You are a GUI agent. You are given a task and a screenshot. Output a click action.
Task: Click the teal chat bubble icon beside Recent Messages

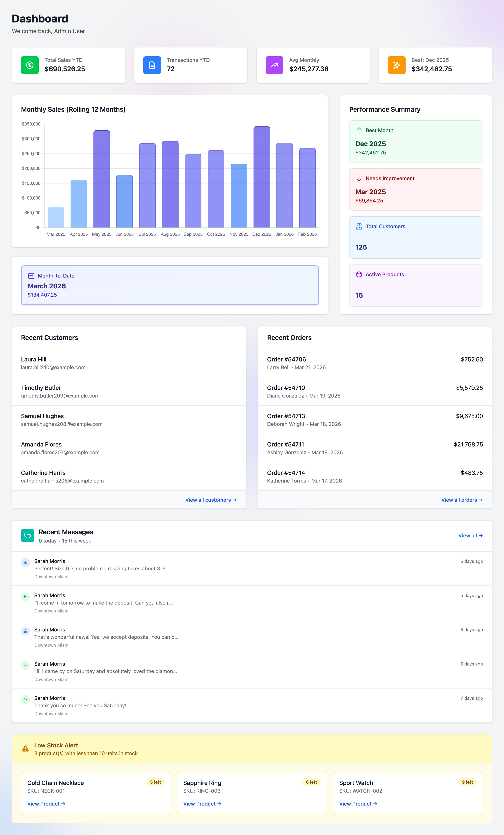27,535
